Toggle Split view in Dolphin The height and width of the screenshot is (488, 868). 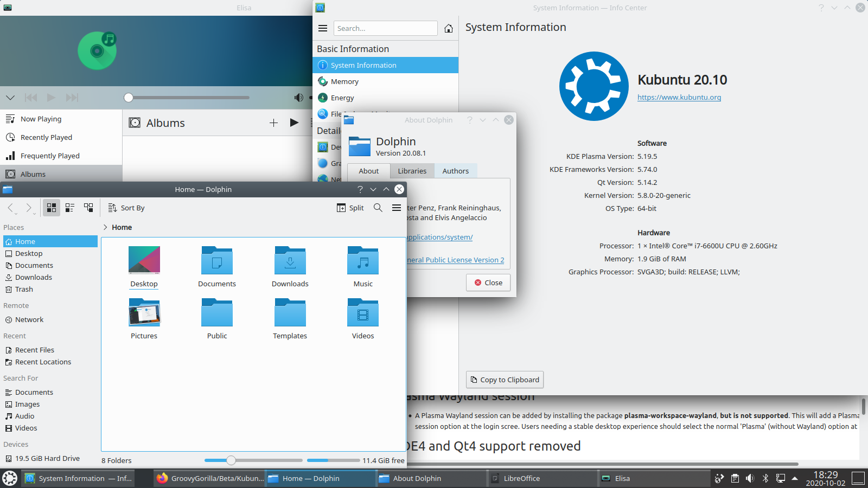(350, 208)
